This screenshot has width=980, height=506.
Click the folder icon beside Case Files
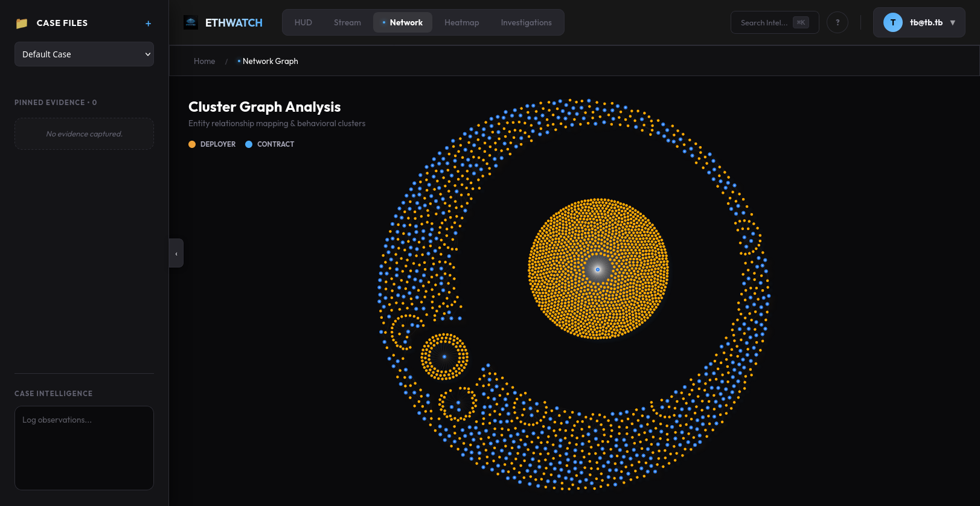pos(22,23)
